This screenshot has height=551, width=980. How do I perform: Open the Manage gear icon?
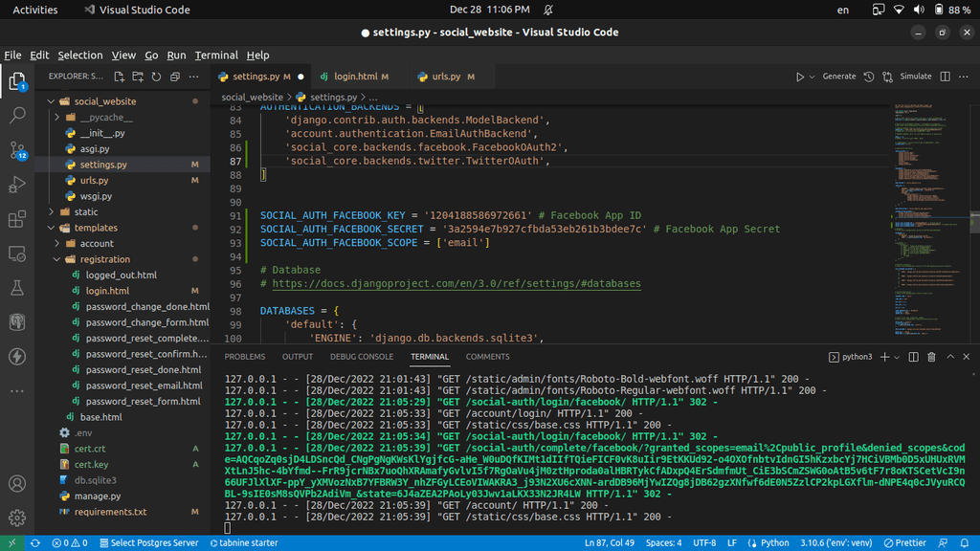coord(17,518)
